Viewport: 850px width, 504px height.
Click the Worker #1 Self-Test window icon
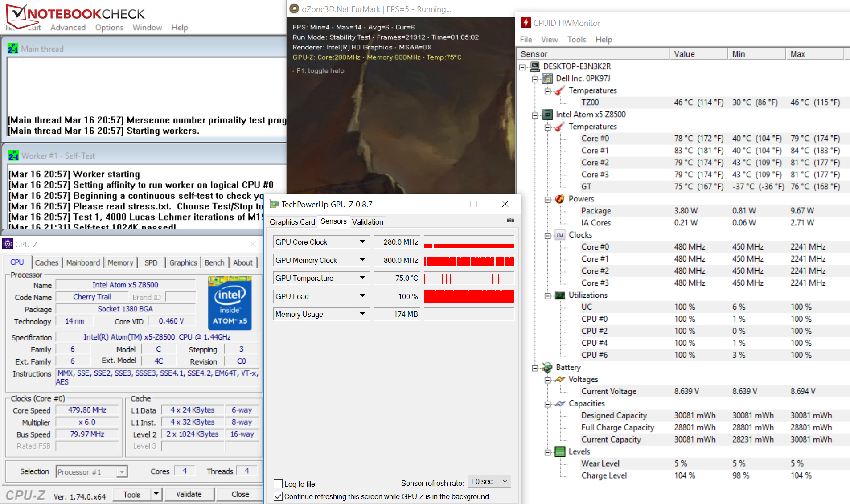13,156
